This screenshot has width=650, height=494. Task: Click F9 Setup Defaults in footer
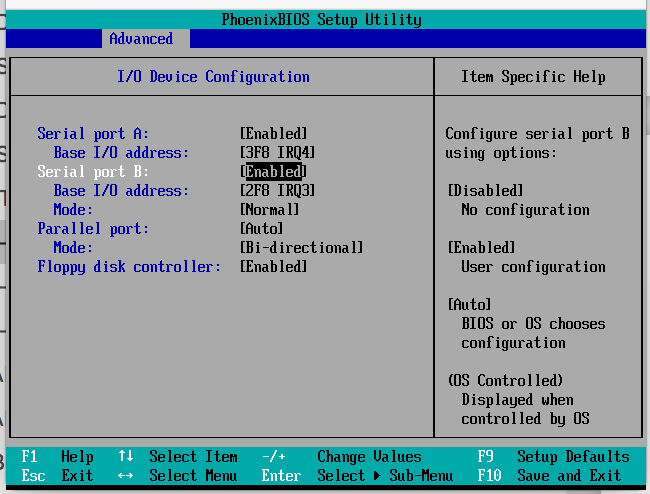pos(553,457)
